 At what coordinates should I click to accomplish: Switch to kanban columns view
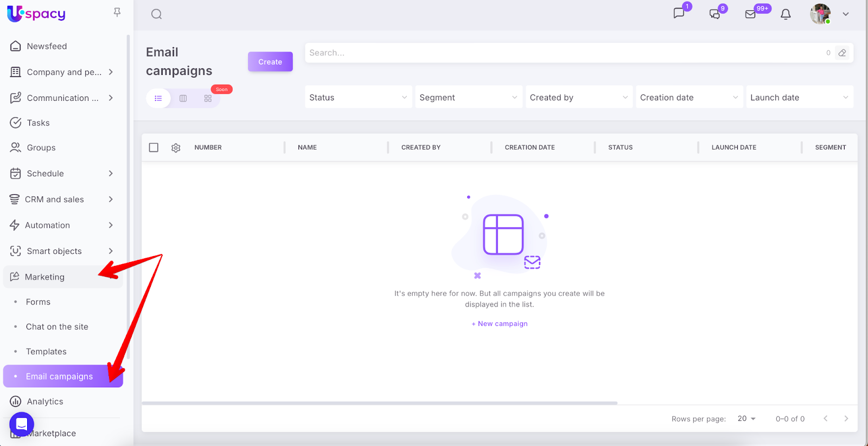(x=183, y=98)
